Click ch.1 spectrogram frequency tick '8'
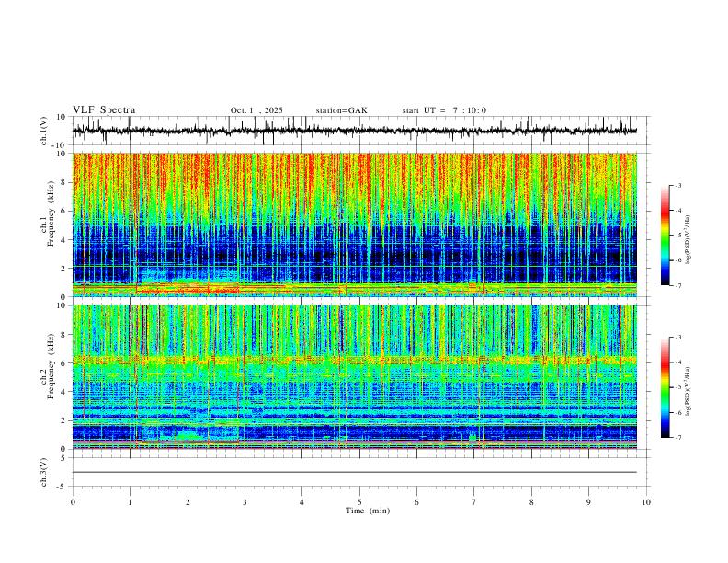Screen dimensions: 728x563 (64, 182)
